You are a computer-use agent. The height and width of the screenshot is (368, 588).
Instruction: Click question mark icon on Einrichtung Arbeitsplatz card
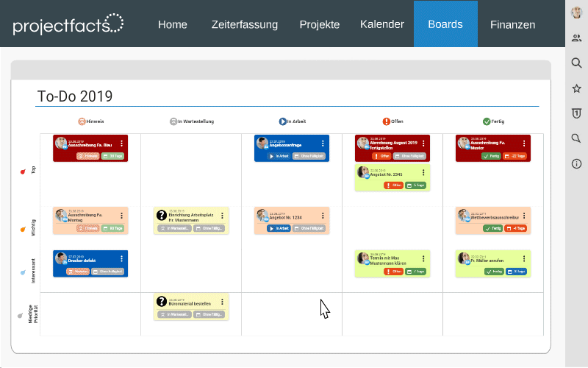click(162, 215)
